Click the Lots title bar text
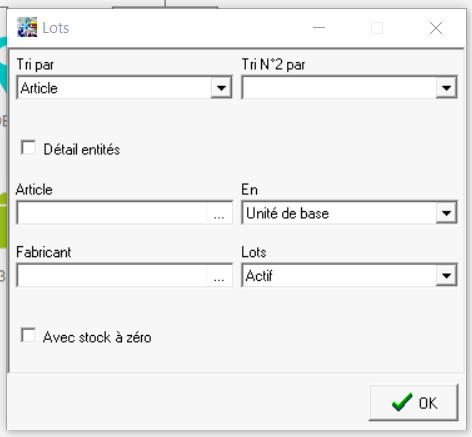This screenshot has width=472, height=437. [56, 28]
